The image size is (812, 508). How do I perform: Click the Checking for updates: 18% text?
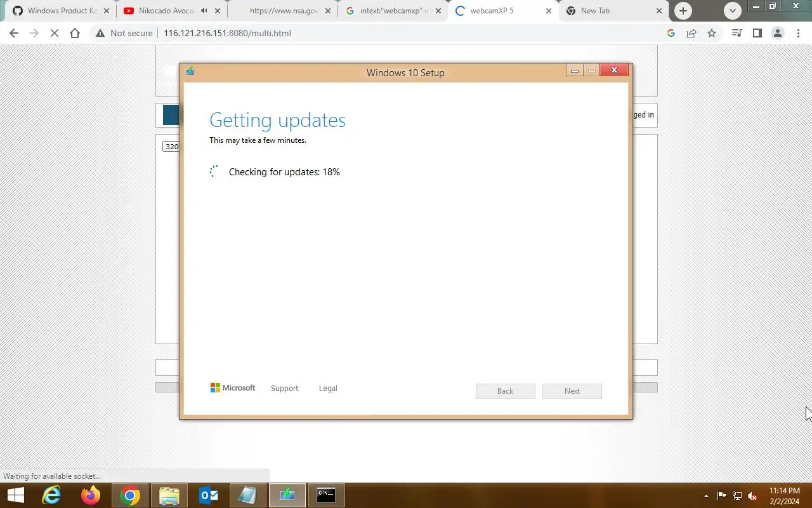point(284,172)
